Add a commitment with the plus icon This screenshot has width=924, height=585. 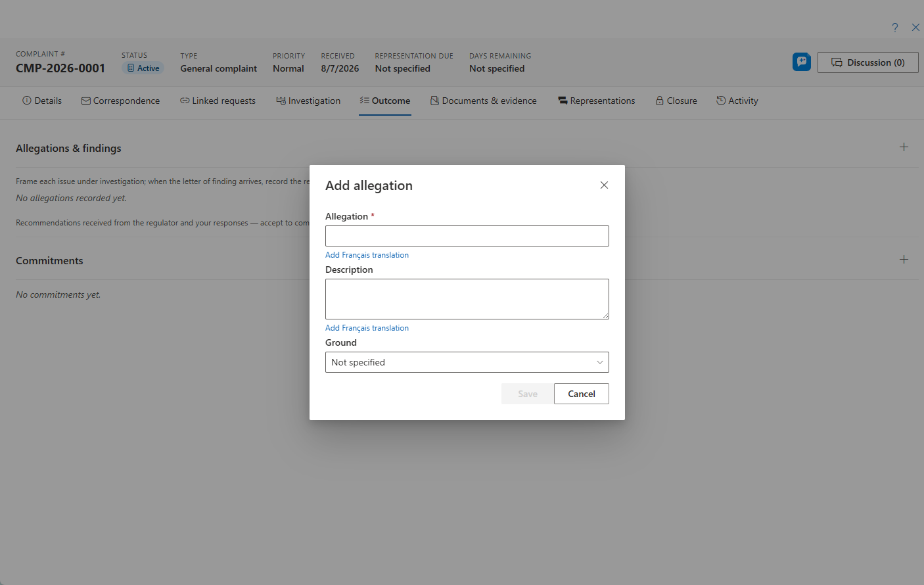(x=904, y=260)
